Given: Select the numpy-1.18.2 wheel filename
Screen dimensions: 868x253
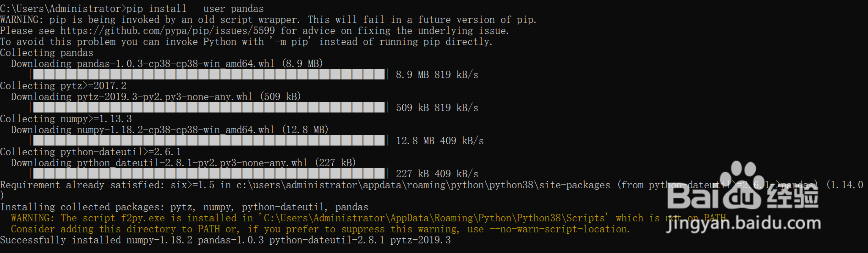Looking at the screenshot, I should click(x=176, y=130).
